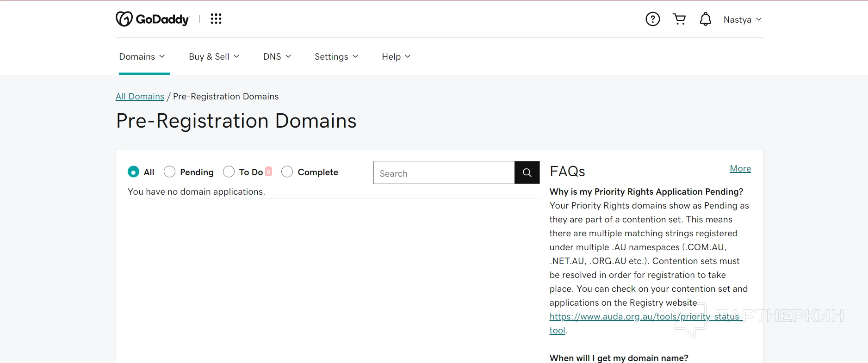
Task: Click the search magnifier button
Action: (527, 172)
